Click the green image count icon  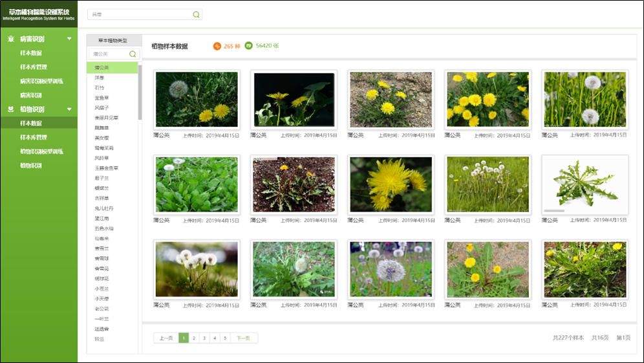(249, 46)
